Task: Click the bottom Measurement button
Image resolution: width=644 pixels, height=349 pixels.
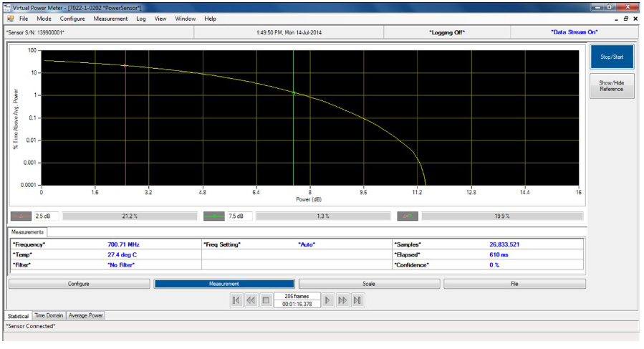Action: [x=224, y=284]
